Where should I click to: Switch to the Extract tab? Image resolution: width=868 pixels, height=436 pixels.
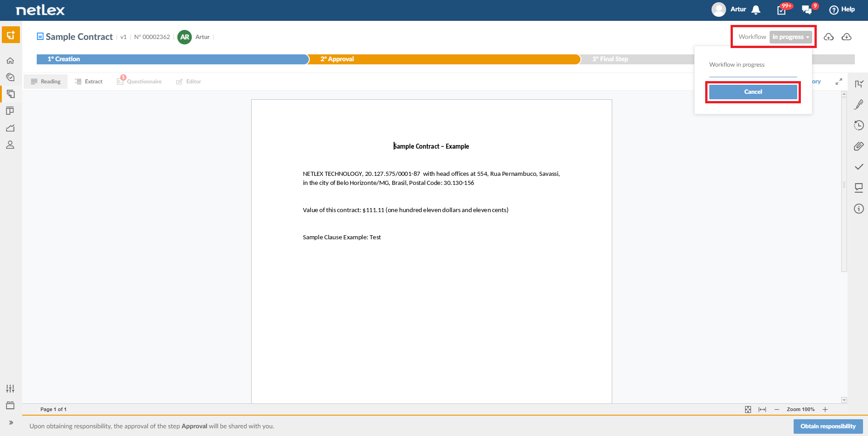click(x=89, y=82)
